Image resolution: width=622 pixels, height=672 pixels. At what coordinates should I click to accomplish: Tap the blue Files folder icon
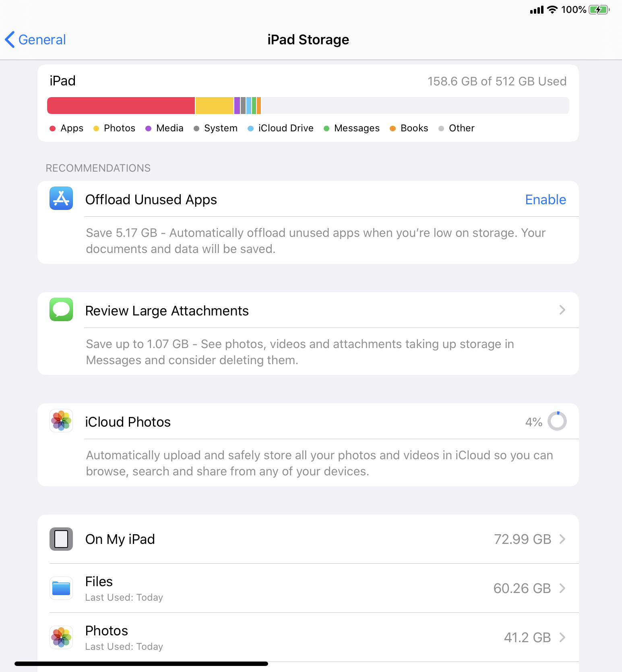(61, 588)
